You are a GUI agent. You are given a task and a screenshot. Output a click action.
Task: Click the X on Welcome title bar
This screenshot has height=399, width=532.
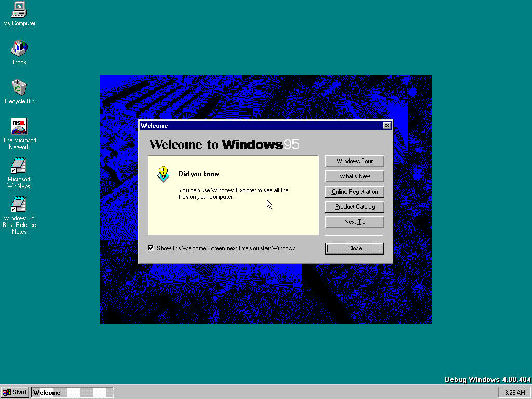[x=387, y=126]
